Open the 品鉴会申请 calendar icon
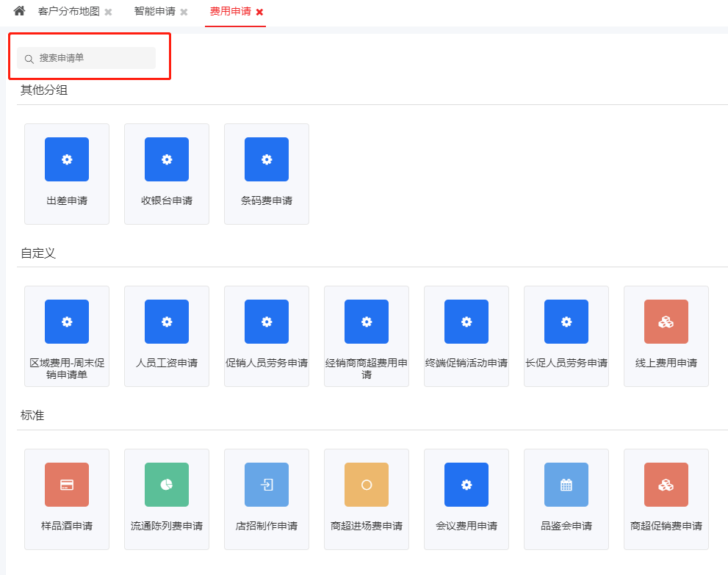 (566, 485)
